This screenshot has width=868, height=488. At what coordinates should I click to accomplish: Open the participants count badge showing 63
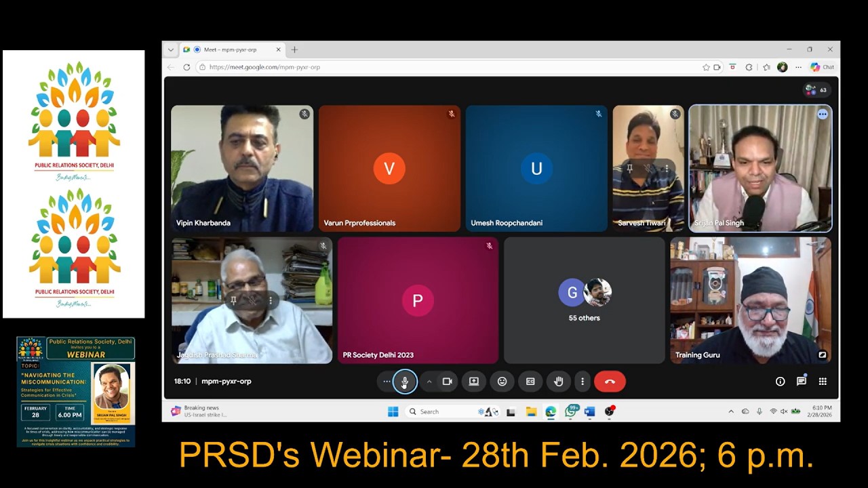816,89
